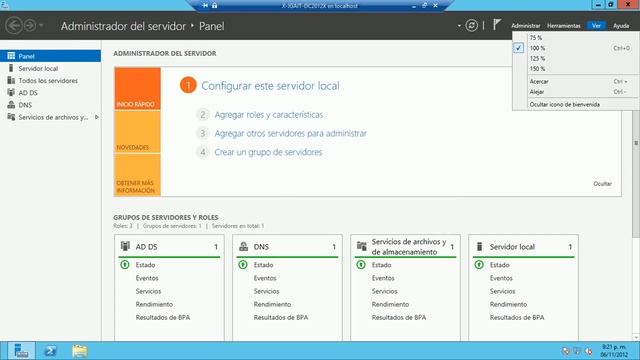Open Server Manager from the taskbar

(21, 351)
